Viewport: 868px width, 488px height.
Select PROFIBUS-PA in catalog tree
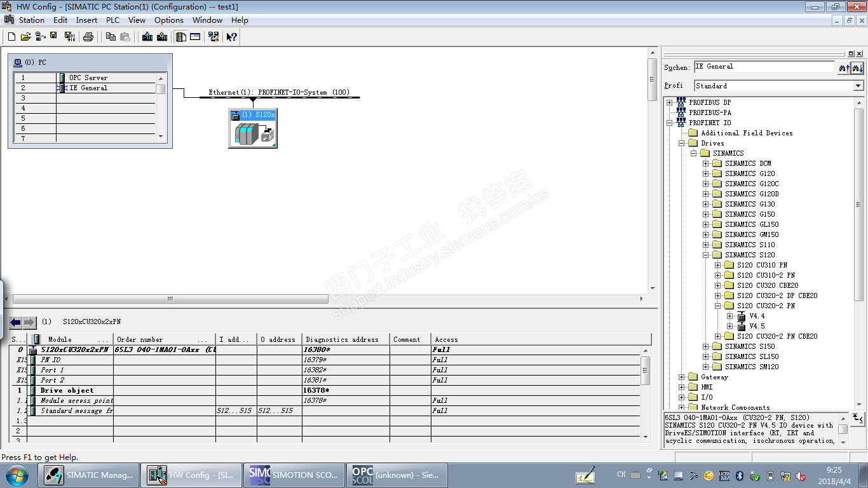710,112
